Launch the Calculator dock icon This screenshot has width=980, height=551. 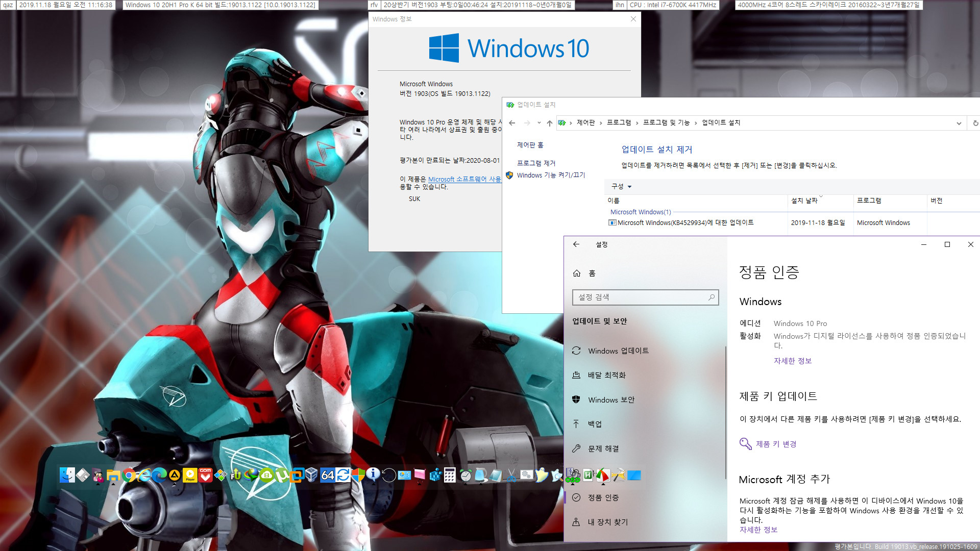pyautogui.click(x=450, y=475)
